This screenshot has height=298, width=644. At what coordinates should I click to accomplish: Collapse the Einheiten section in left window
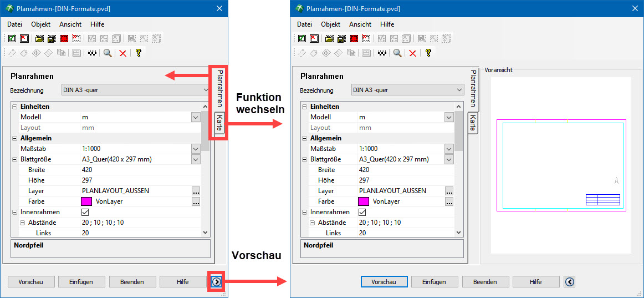coord(14,107)
